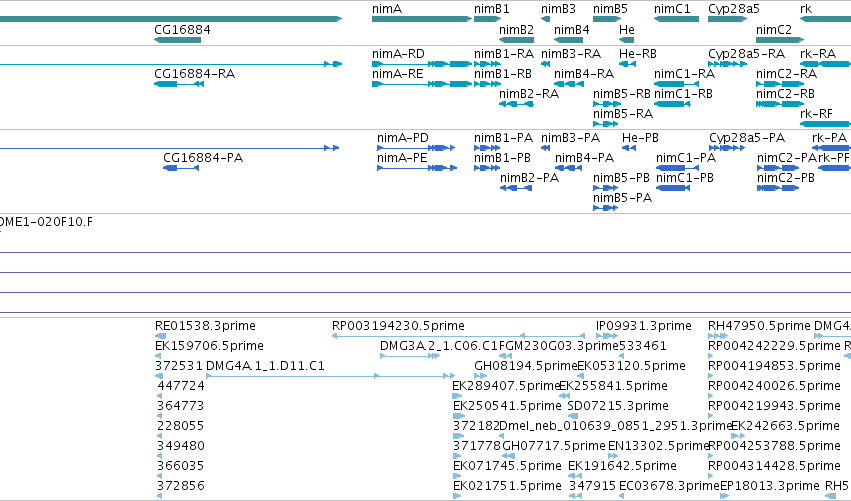851x501 pixels.
Task: Click EST SD07215.3prime
Action: pos(572,416)
